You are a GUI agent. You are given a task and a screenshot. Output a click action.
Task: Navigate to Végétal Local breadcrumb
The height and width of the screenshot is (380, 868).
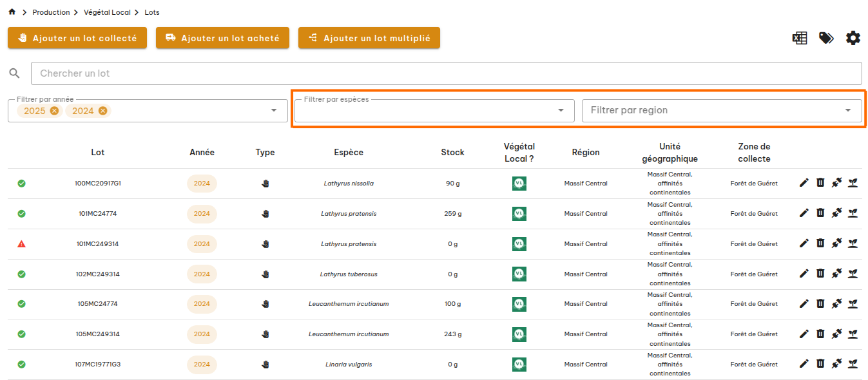[107, 12]
